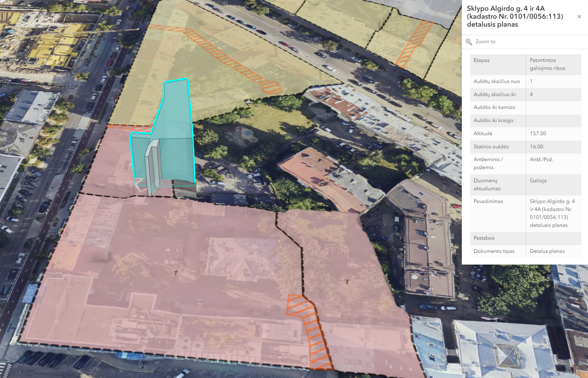Viewport: 588px width, 378px height.
Task: Click the "Pavadinimas" field label
Action: pyautogui.click(x=488, y=201)
